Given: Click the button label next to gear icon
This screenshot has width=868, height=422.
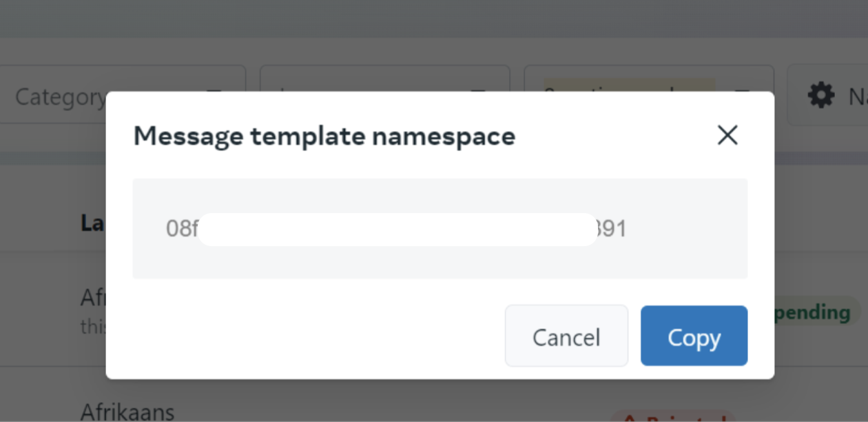Looking at the screenshot, I should point(858,97).
